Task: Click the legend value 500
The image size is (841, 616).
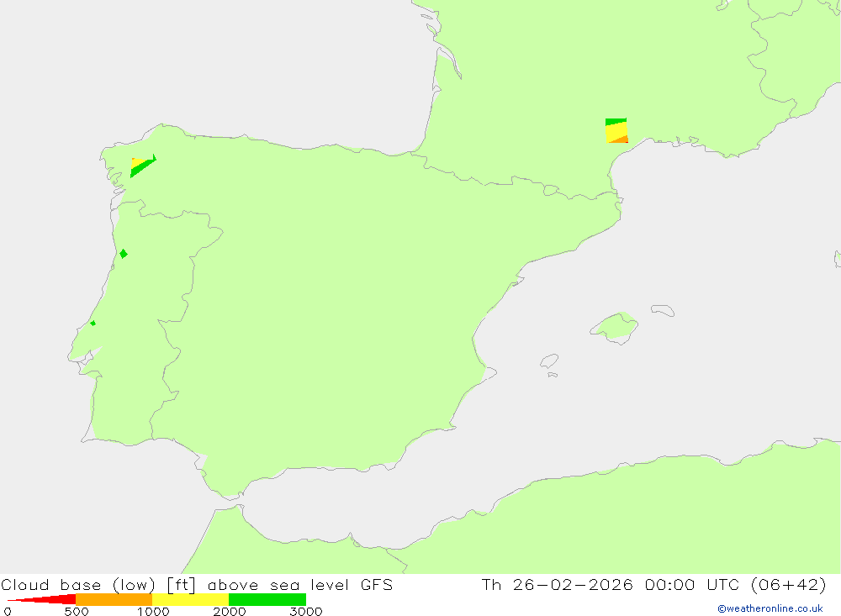Action: tap(77, 611)
